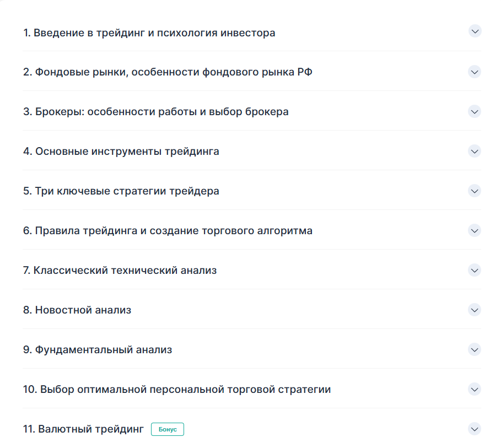
Task: Select the Основные инструменты трейдинга title
Action: tap(121, 152)
